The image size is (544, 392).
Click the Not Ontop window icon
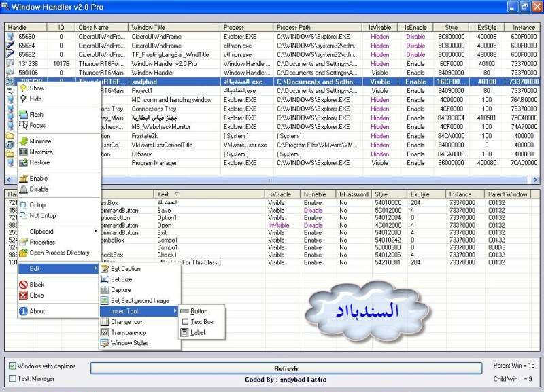pyautogui.click(x=23, y=215)
